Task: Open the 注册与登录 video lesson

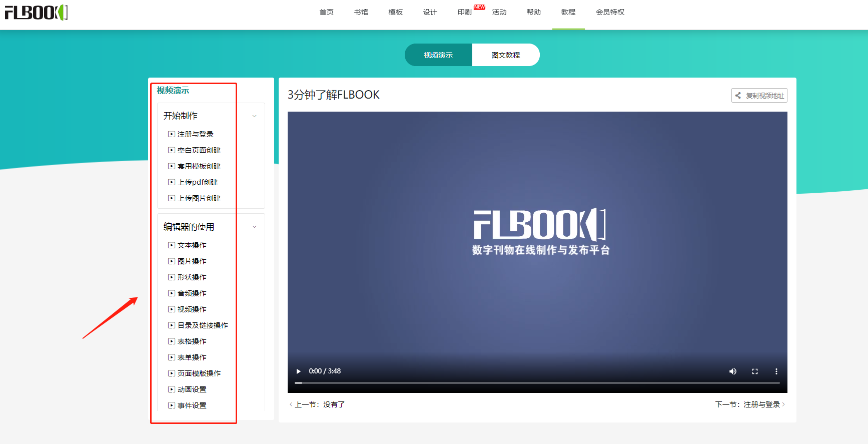Action: click(x=196, y=134)
